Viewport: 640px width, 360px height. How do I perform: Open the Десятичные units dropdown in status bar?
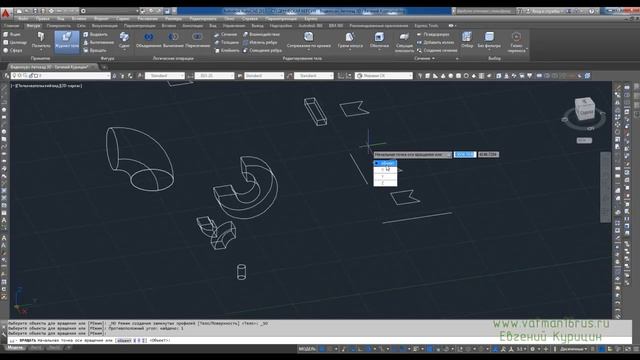(573, 349)
